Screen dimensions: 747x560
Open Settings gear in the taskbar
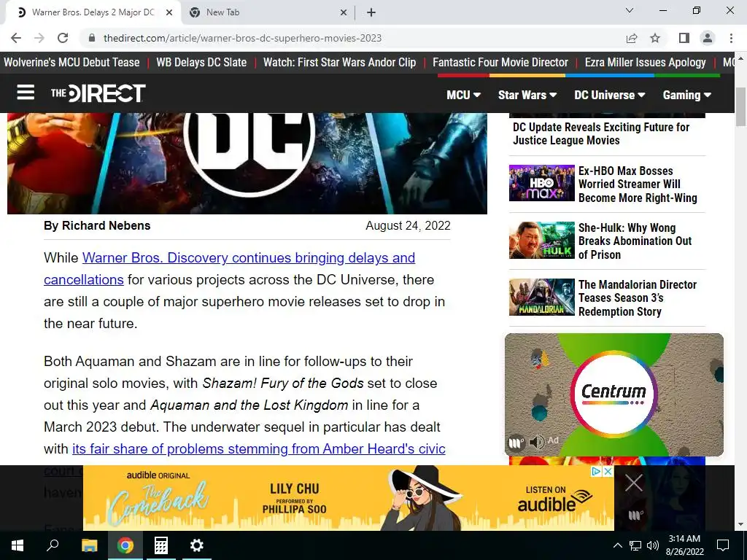coord(196,545)
